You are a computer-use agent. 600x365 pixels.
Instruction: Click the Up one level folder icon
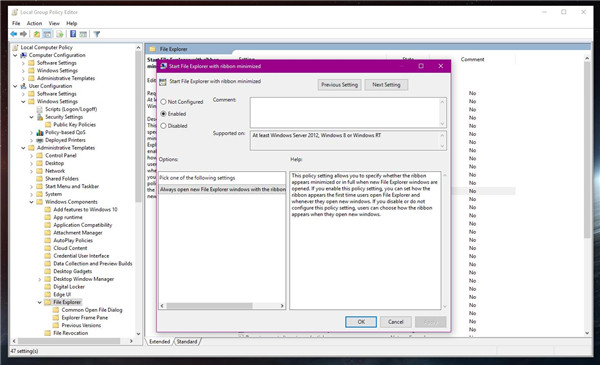(x=37, y=34)
